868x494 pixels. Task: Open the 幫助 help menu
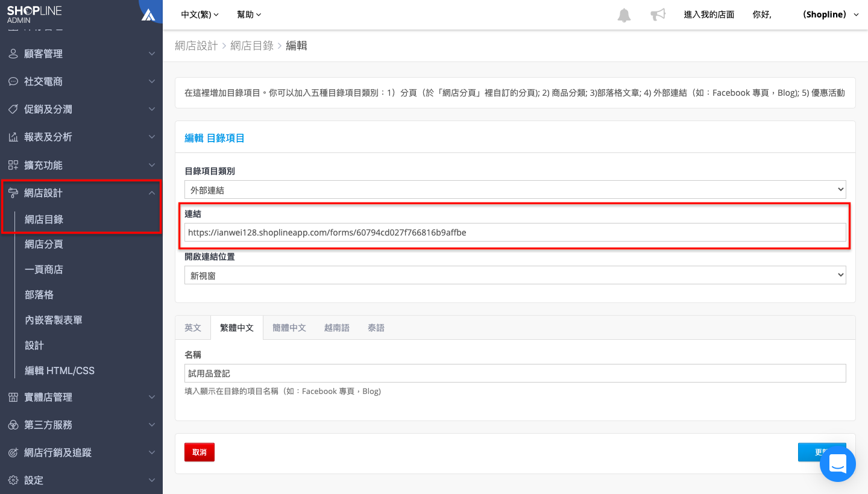tap(250, 14)
